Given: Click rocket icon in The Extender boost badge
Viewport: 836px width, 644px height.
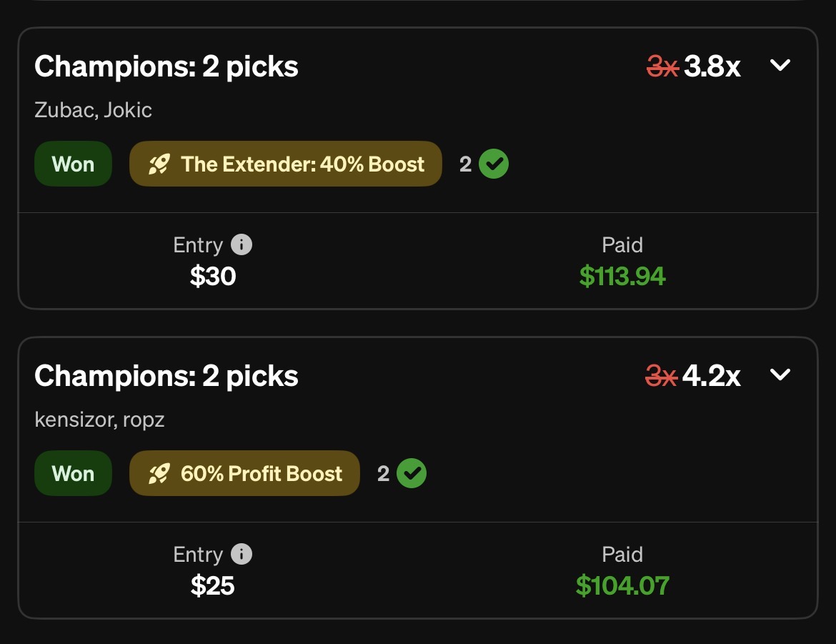Looking at the screenshot, I should pos(159,164).
